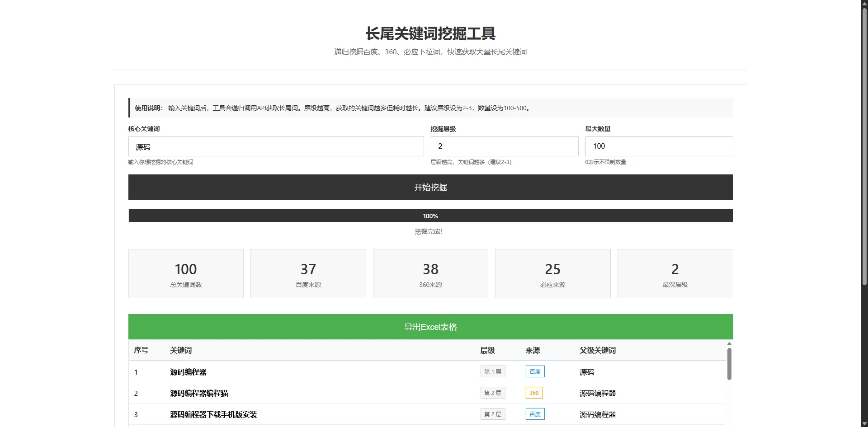The height and width of the screenshot is (427, 868).
Task: Click the page vertical scrollbar thumb
Action: (864, 146)
